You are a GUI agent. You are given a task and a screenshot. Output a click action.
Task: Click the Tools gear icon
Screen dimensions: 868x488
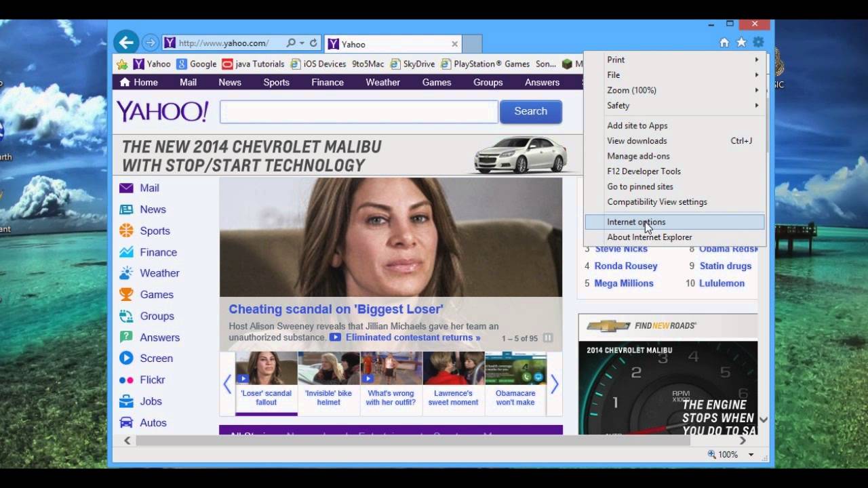click(x=758, y=43)
